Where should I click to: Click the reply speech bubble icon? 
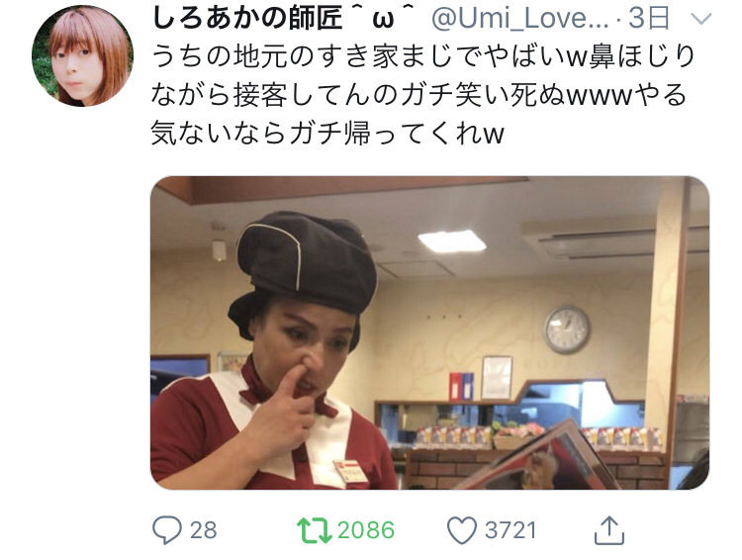[166, 530]
